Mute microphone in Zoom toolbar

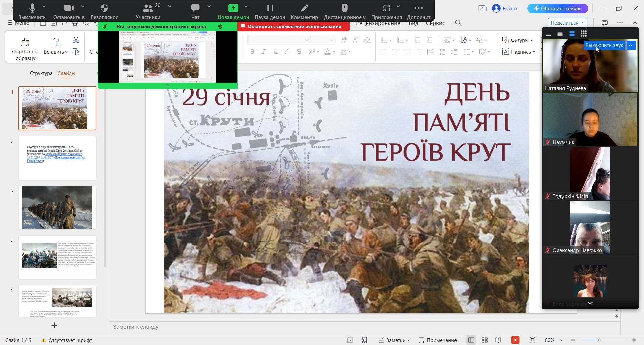coord(32,12)
